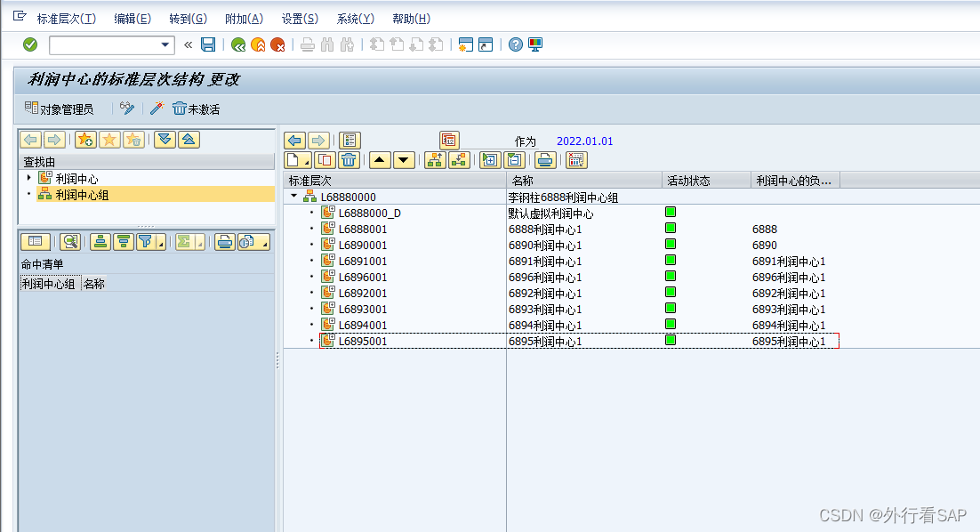
Task: Click the Help question mark icon
Action: [516, 44]
